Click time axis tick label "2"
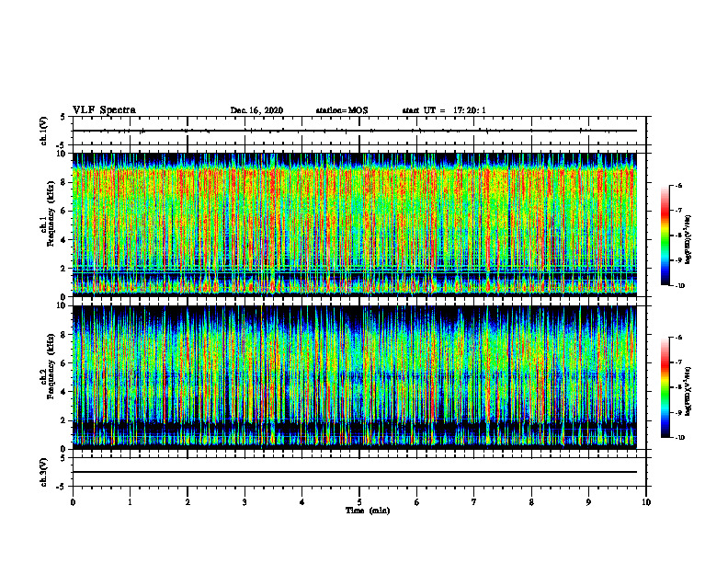Viewport: 728px width, 563px height. [x=188, y=502]
